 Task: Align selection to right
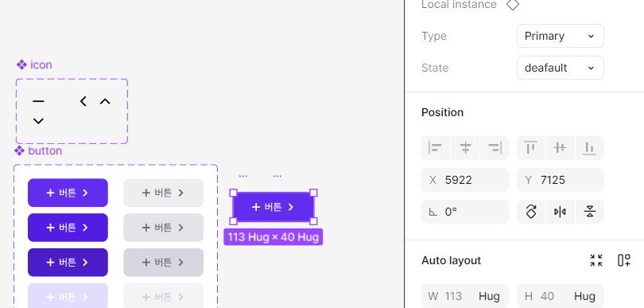pyautogui.click(x=495, y=147)
